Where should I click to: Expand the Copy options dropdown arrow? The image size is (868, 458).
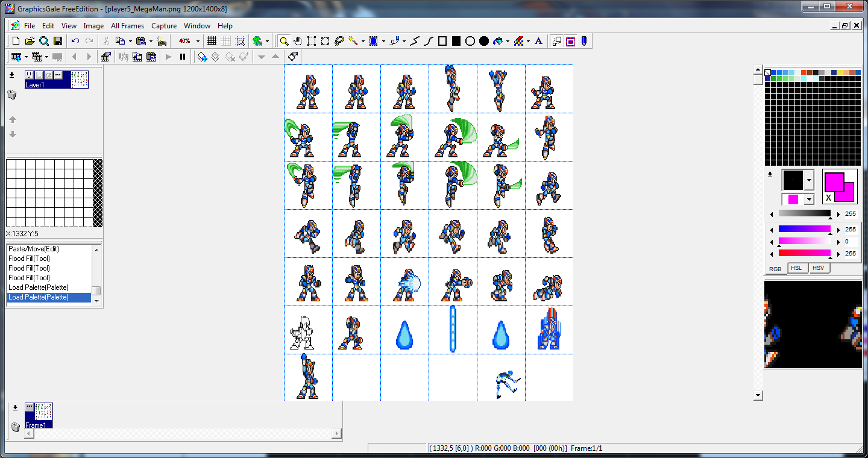[x=130, y=41]
